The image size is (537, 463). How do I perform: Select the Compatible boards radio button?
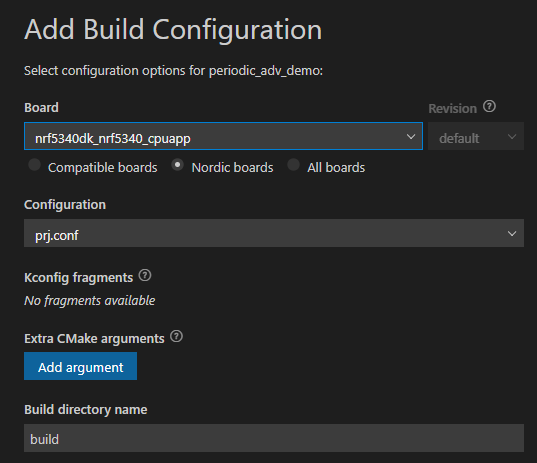pyautogui.click(x=34, y=165)
